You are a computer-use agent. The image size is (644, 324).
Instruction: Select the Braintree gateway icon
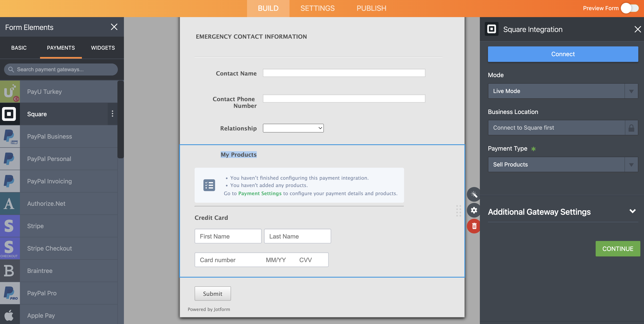[x=10, y=271]
